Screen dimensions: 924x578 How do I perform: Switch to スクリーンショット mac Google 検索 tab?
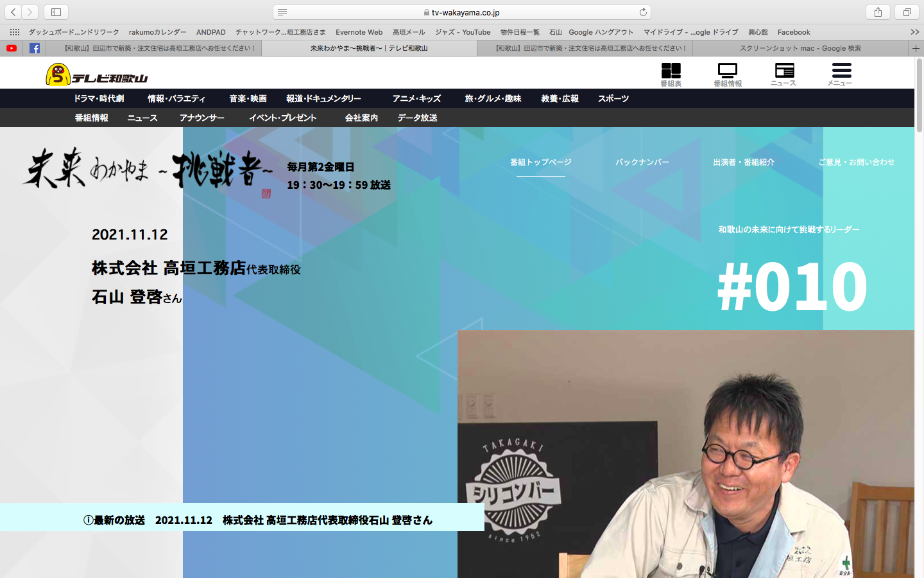[800, 48]
